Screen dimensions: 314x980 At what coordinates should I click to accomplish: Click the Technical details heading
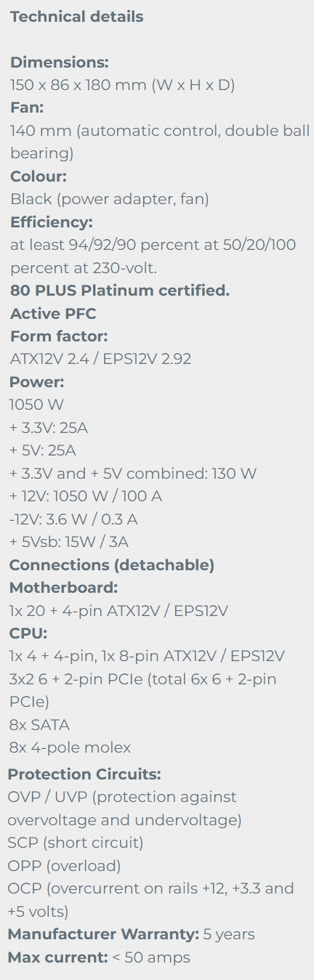[76, 17]
